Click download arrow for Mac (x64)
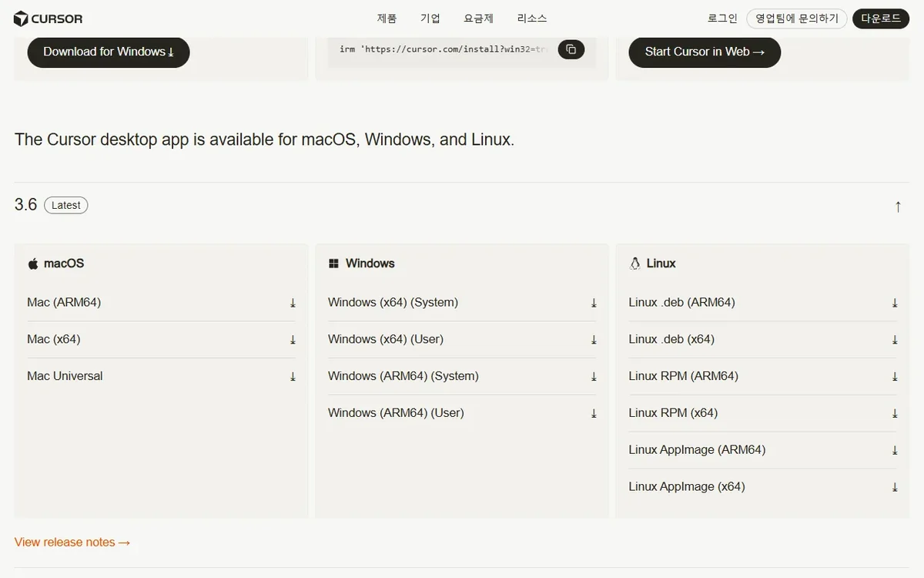Screen dimensions: 924x578 click(x=293, y=340)
